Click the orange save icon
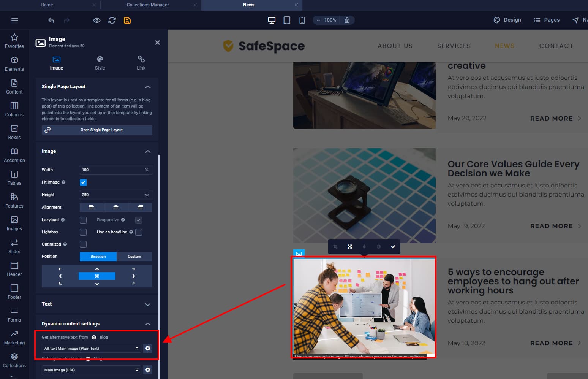 tap(127, 20)
